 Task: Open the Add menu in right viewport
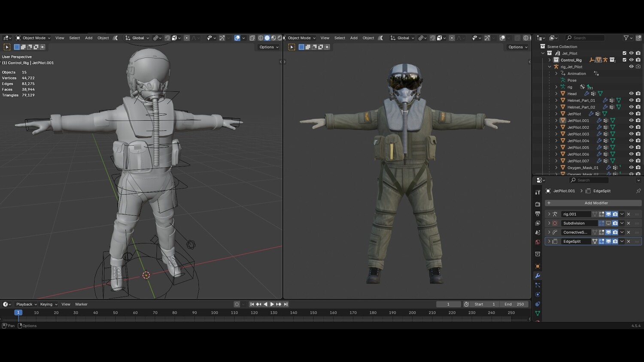tap(353, 38)
